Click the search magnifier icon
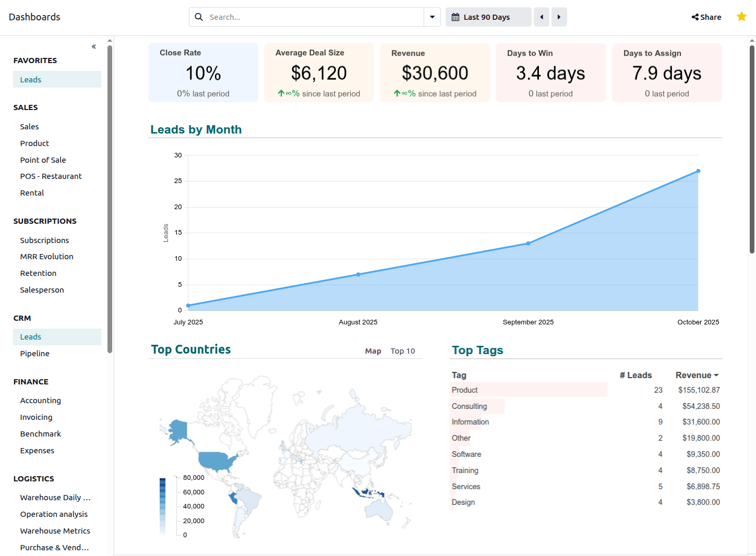The height and width of the screenshot is (556, 756). pos(199,17)
